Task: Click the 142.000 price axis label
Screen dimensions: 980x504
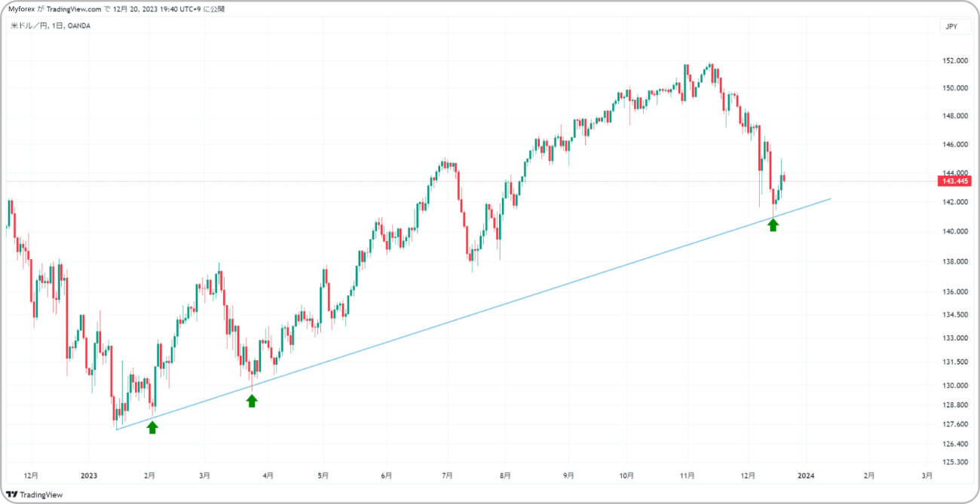Action: pos(954,202)
